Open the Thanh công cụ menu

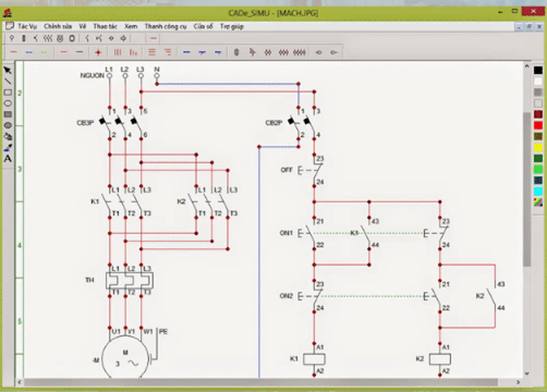(165, 27)
